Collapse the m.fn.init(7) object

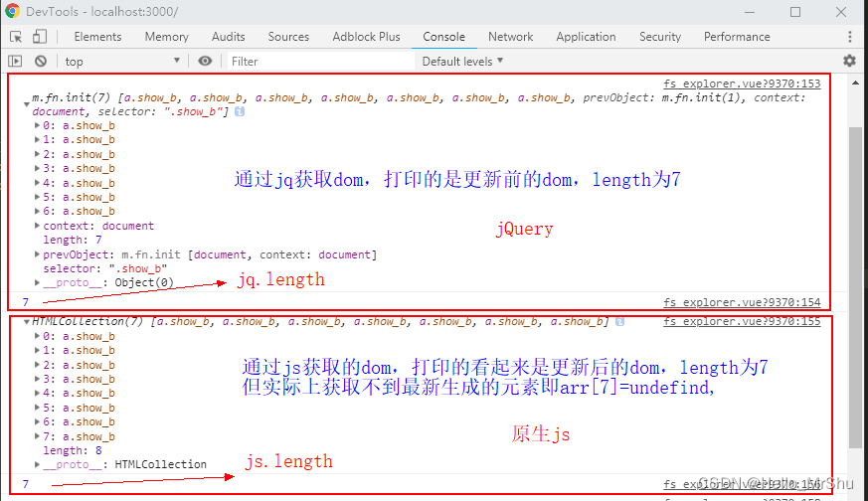tap(26, 104)
